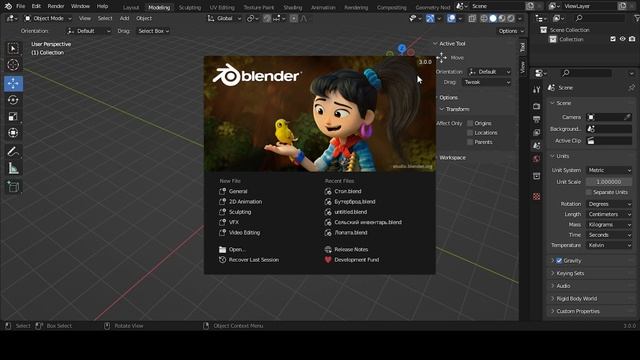Viewport: 640px width, 360px height.
Task: Select the Cursor tool in toolbar
Action: pyautogui.click(x=13, y=65)
